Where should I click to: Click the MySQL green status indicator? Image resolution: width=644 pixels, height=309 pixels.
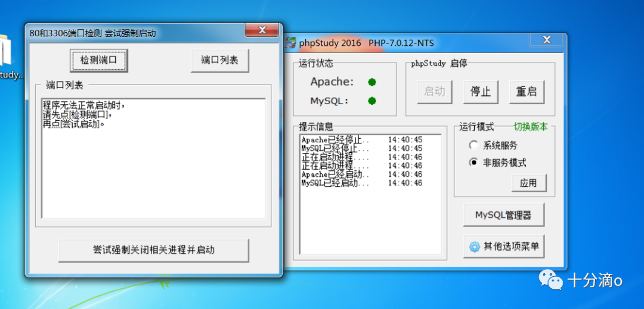372,101
